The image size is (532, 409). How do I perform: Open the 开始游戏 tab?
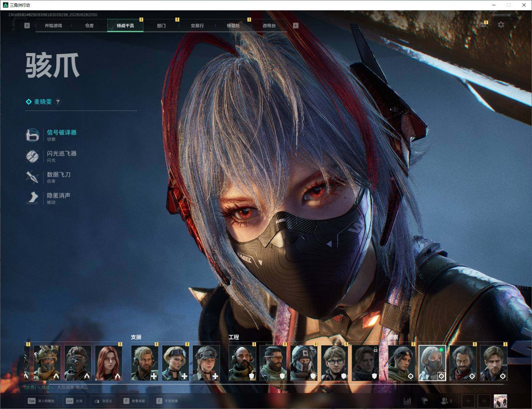(x=53, y=26)
